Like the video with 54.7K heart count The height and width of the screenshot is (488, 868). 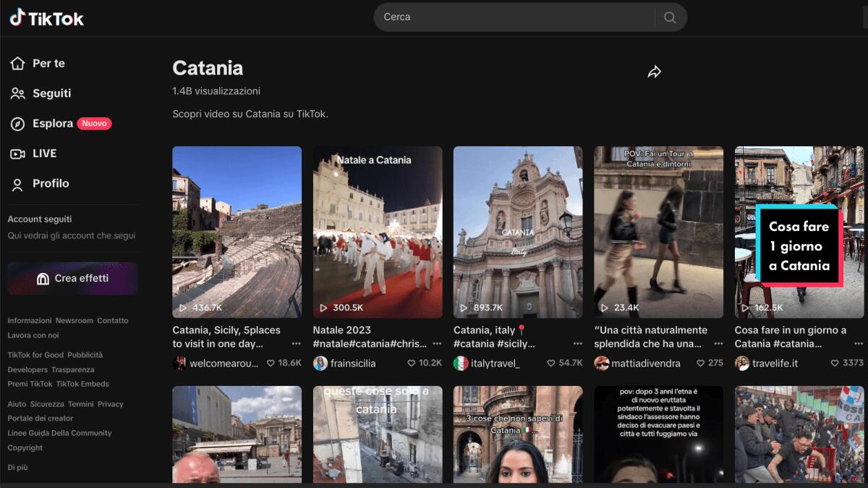click(552, 363)
